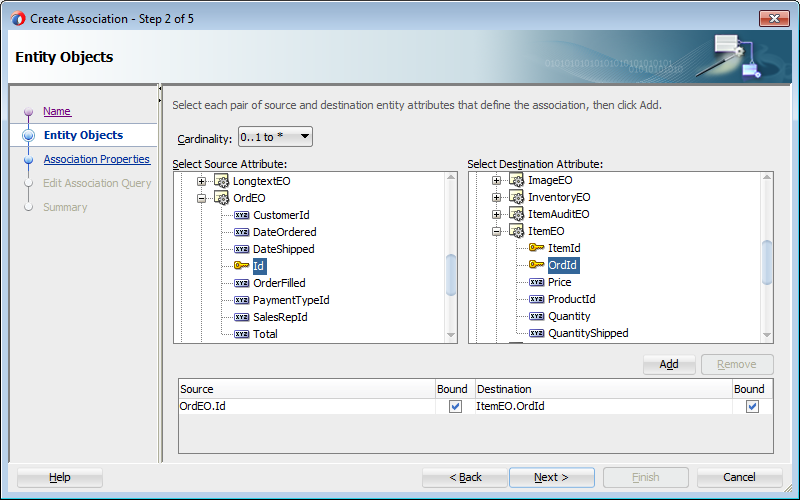This screenshot has height=500, width=800.
Task: Select the DateOrdered source attribute
Action: [285, 232]
